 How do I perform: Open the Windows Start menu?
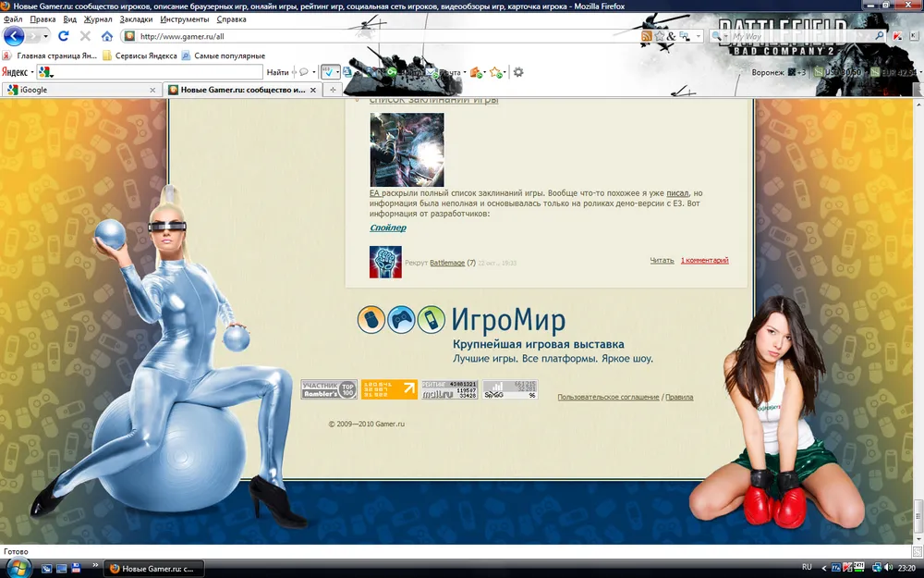coord(18,567)
